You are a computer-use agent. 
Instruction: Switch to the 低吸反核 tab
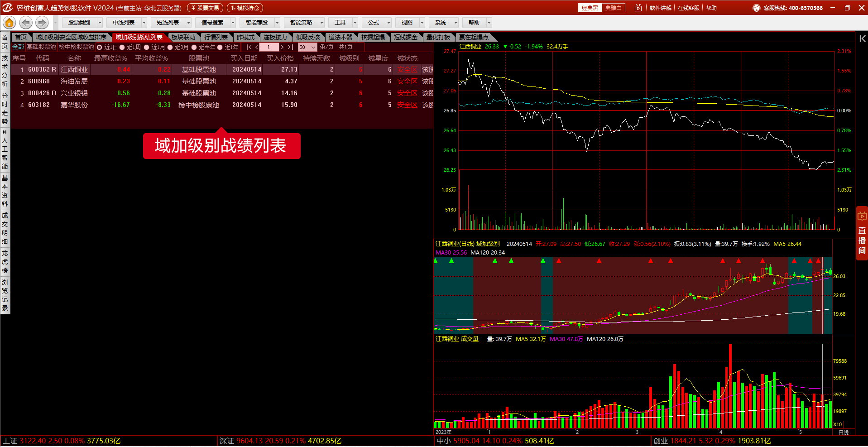click(x=308, y=37)
